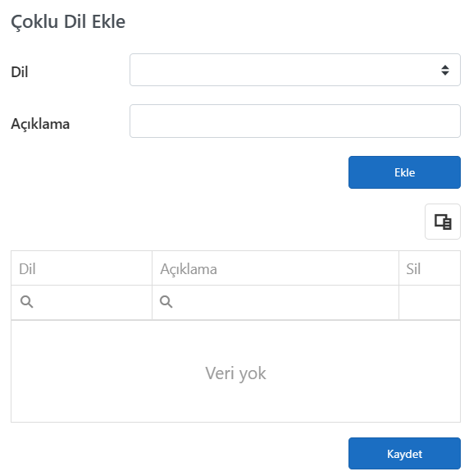Image resolution: width=469 pixels, height=476 pixels.
Task: Click the Açıklama form label
Action: pos(40,124)
